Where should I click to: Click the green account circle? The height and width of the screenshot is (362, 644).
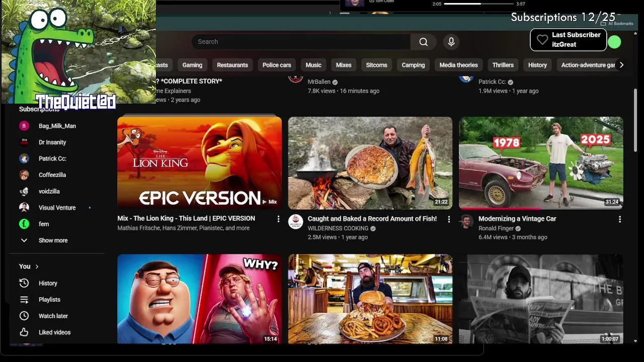614,42
